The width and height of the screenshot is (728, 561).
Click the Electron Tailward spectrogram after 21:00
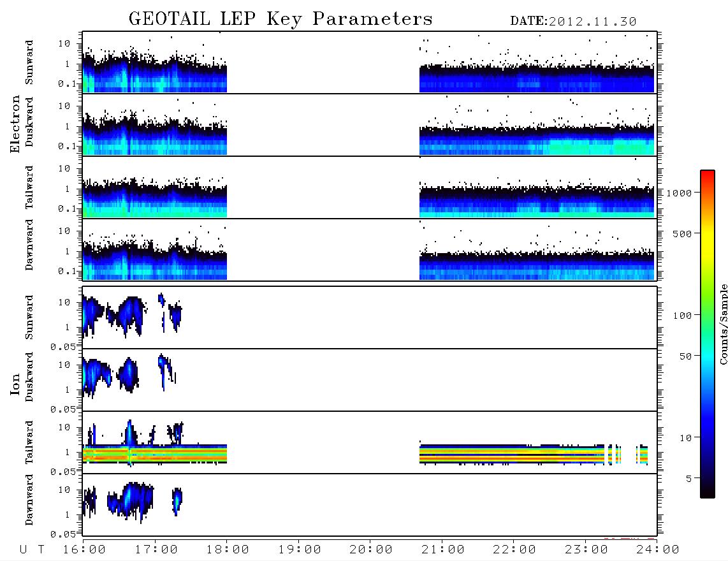coord(537,201)
